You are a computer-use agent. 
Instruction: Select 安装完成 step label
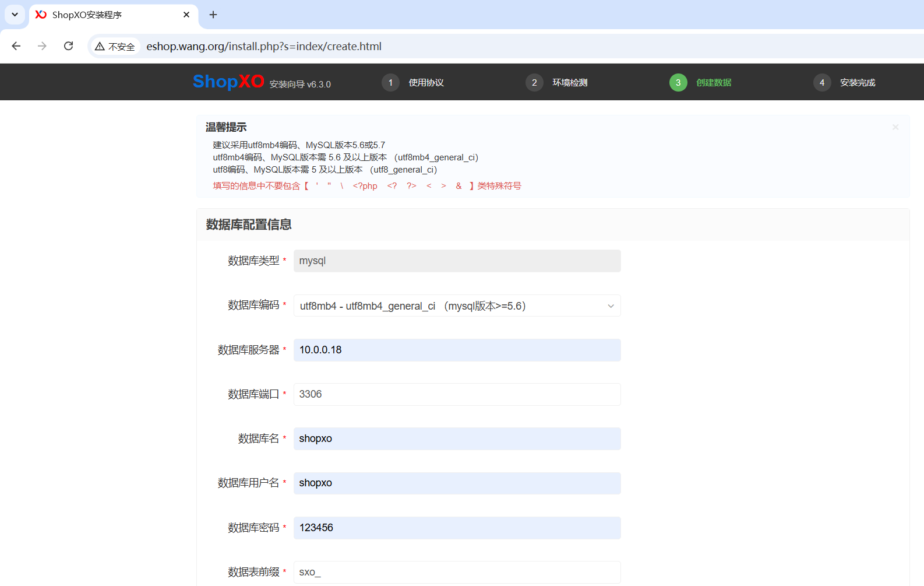pos(858,83)
